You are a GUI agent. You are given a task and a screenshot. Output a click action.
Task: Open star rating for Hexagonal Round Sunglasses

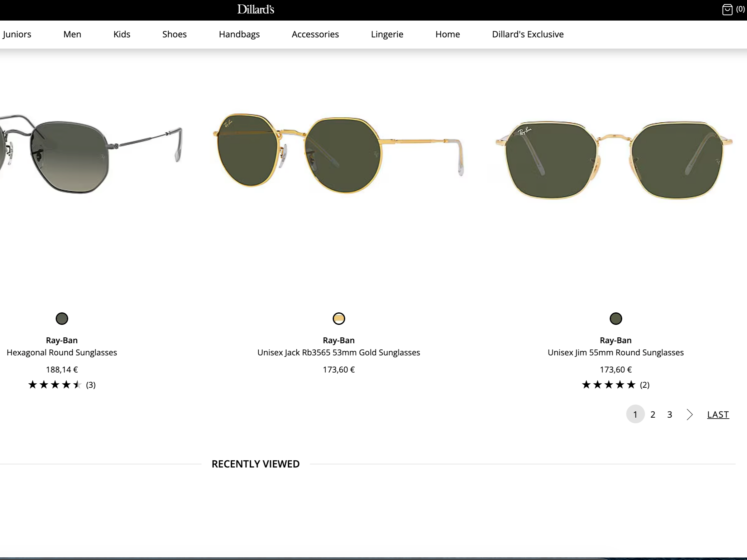point(55,385)
